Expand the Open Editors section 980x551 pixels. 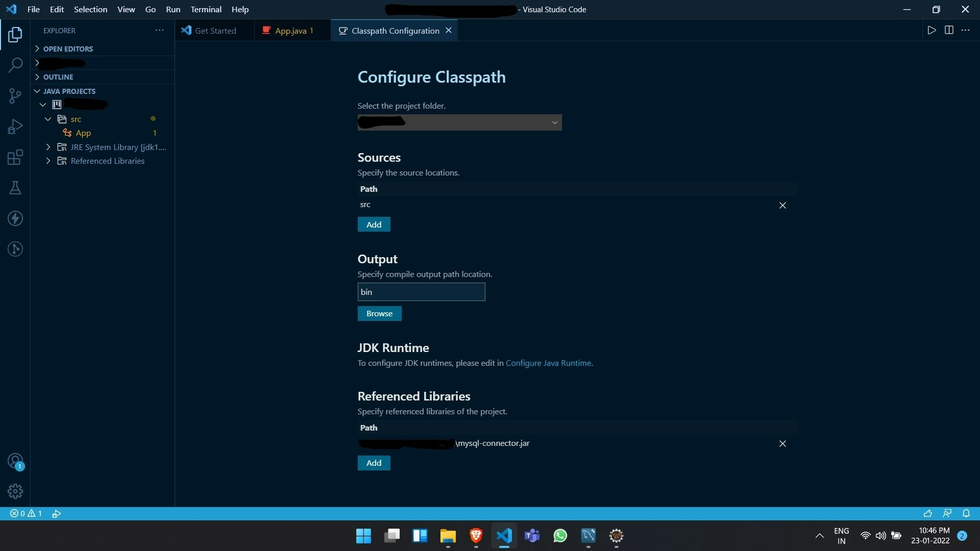[68, 49]
